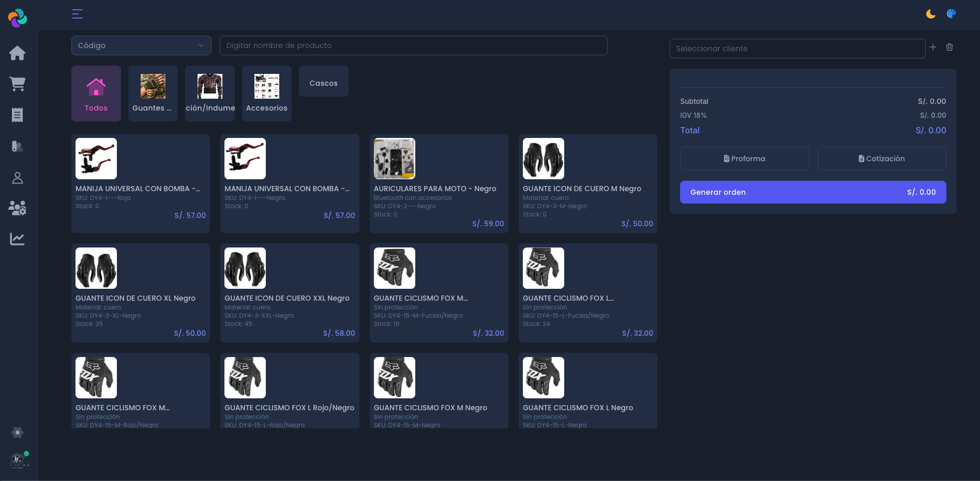Open the user group settings icon
The width and height of the screenshot is (980, 481).
[x=17, y=208]
